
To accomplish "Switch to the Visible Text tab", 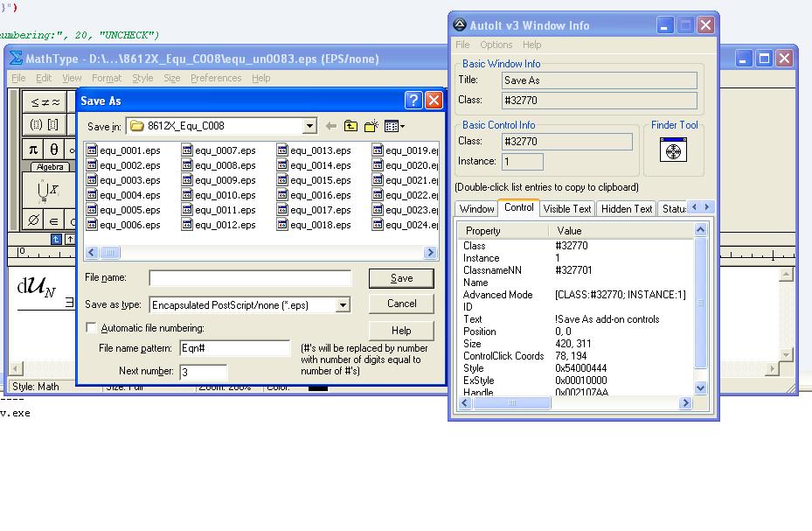I will (x=566, y=208).
